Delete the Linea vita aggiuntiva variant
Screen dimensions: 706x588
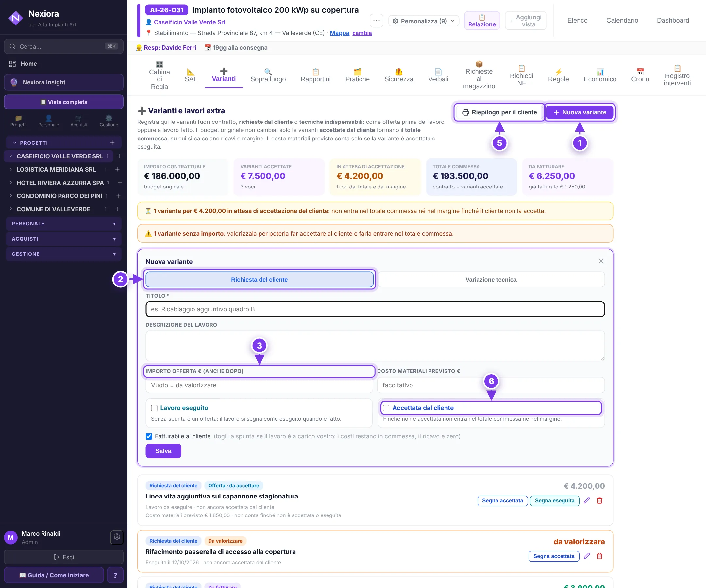(599, 501)
